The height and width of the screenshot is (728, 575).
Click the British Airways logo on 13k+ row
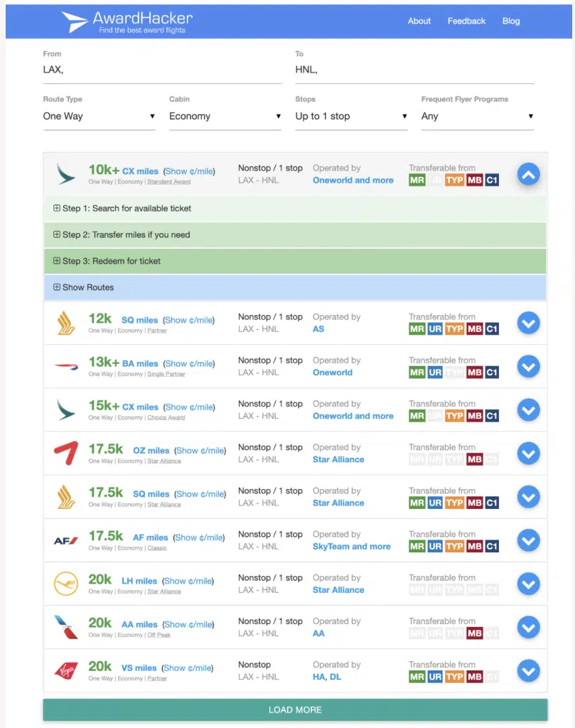pos(66,367)
